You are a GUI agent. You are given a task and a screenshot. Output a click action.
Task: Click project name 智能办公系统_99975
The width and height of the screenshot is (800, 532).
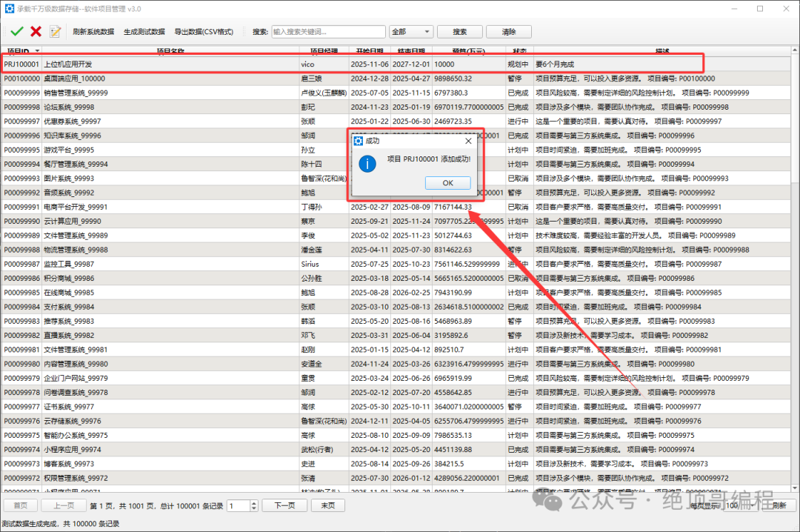[76, 436]
